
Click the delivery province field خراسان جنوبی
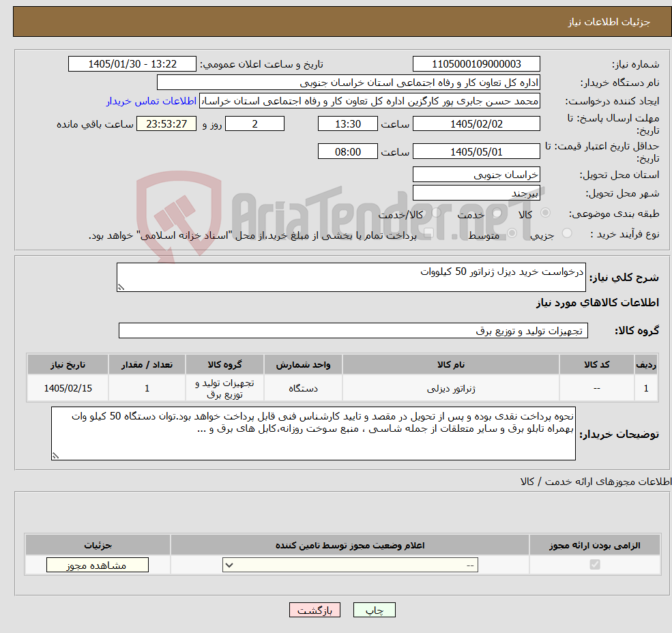click(x=476, y=175)
